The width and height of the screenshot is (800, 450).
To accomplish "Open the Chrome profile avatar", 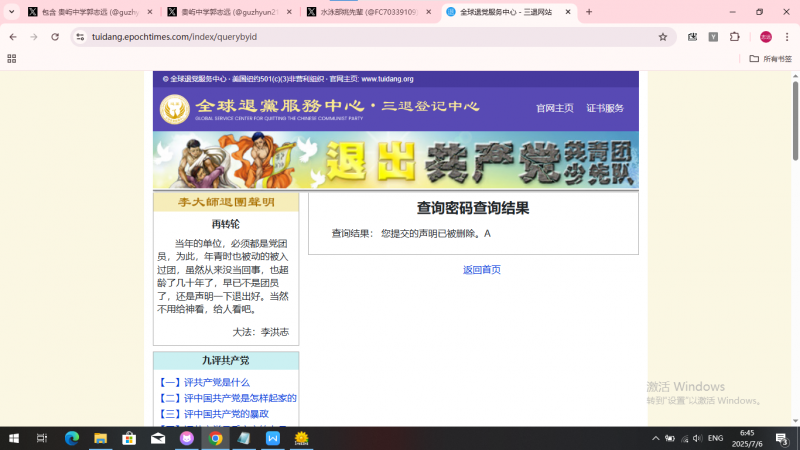I will [x=766, y=37].
